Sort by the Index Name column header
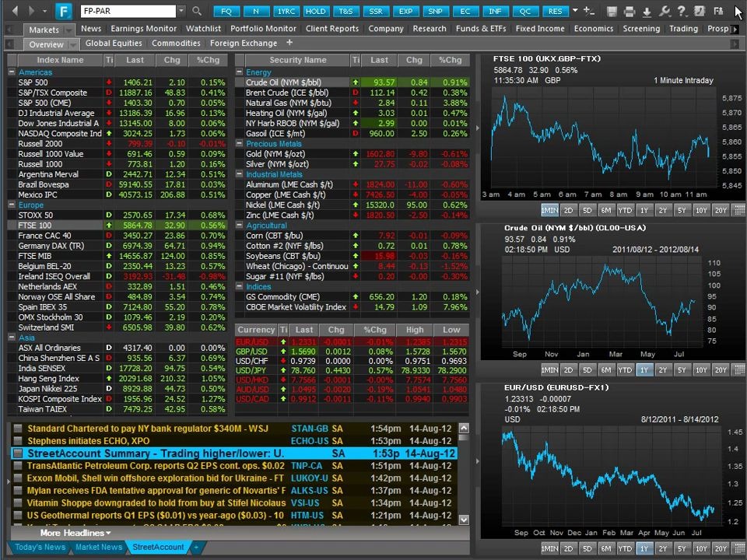The height and width of the screenshot is (560, 747). click(x=60, y=60)
